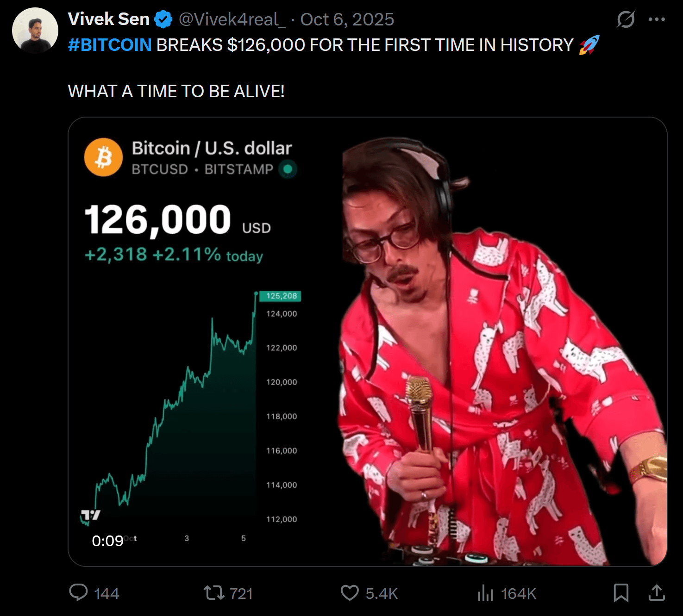Click the share upload icon
Screen dimensions: 683x616
657,593
